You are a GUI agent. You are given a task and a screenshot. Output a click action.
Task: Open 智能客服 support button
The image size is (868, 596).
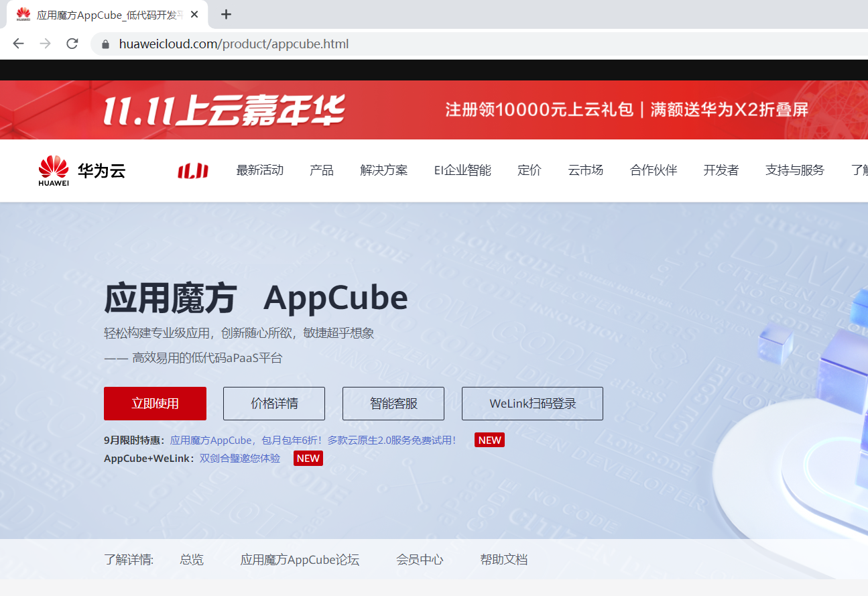tap(393, 404)
